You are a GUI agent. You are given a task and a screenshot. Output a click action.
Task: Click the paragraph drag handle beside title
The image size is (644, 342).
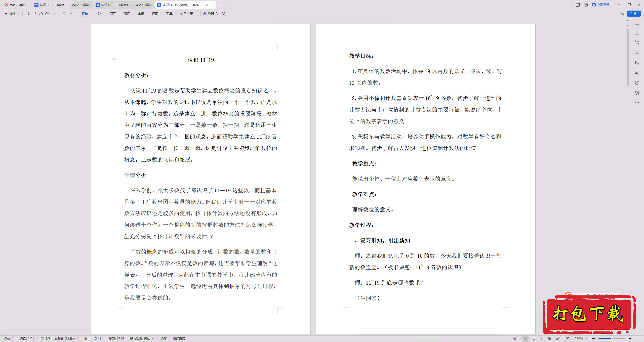pos(114,60)
